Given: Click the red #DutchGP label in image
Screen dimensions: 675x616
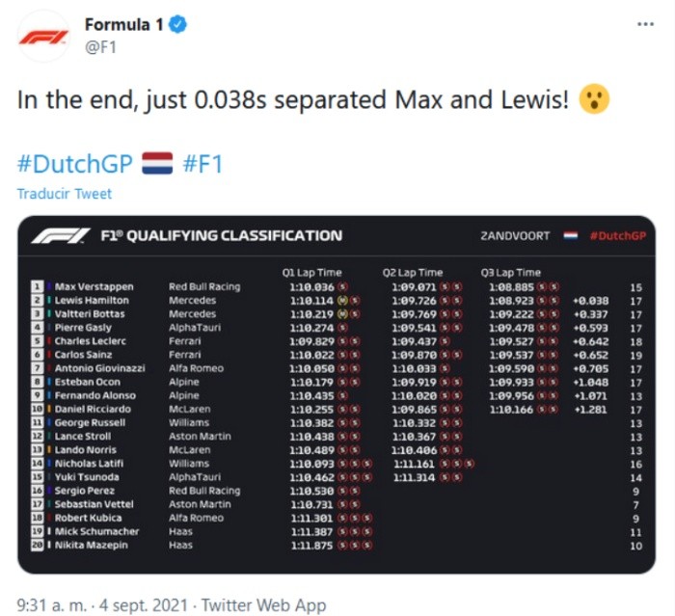Looking at the screenshot, I should tap(617, 235).
